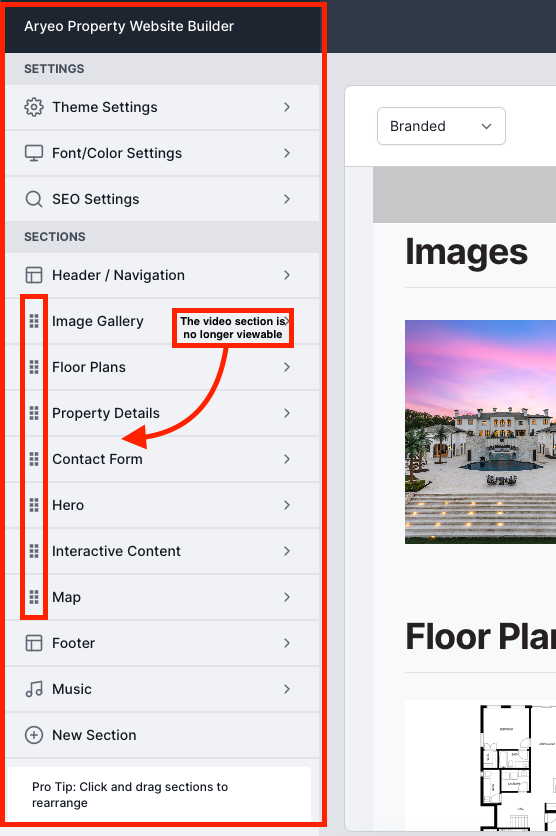
Task: Expand the Property Details chevron
Action: [x=287, y=413]
